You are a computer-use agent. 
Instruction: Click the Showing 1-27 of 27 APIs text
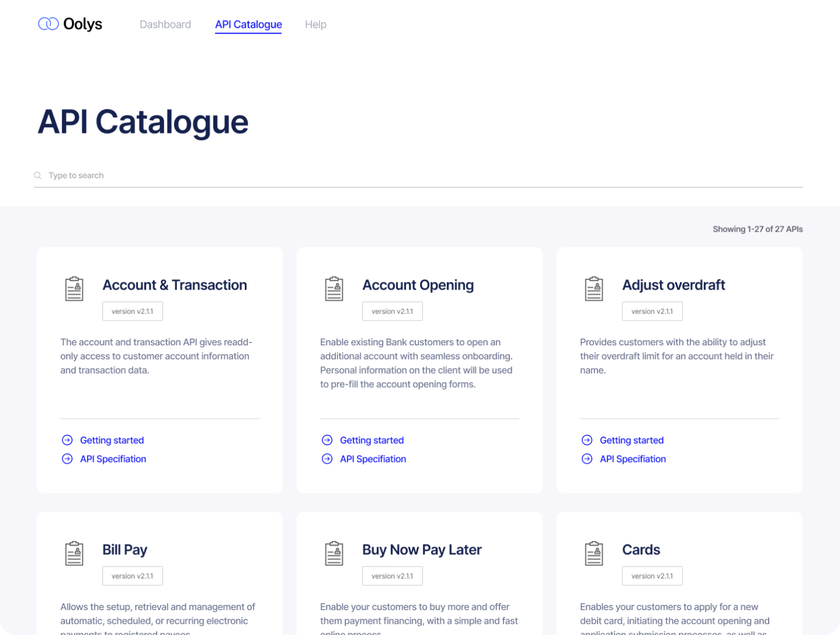point(758,229)
